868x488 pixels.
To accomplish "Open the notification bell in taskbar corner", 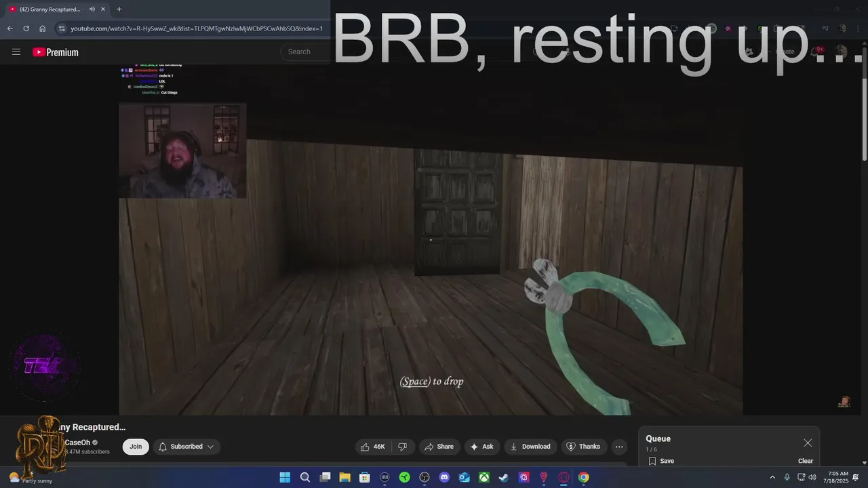I will (856, 477).
